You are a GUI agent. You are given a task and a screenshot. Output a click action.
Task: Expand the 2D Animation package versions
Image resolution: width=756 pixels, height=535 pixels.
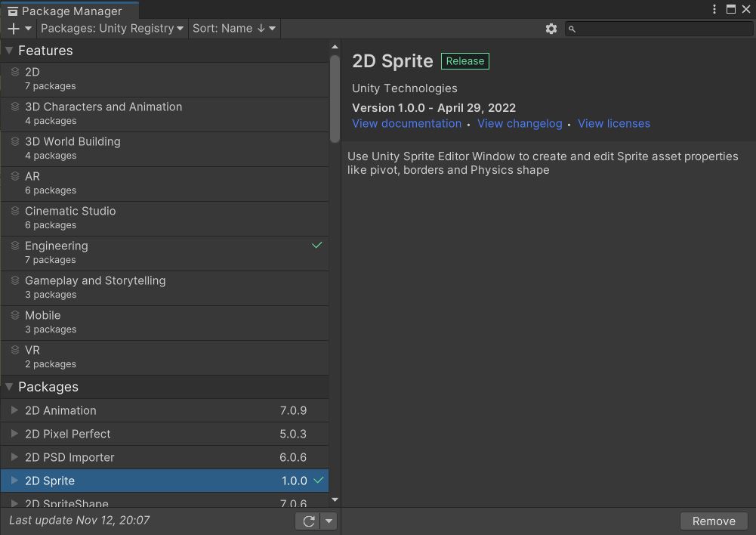point(14,410)
